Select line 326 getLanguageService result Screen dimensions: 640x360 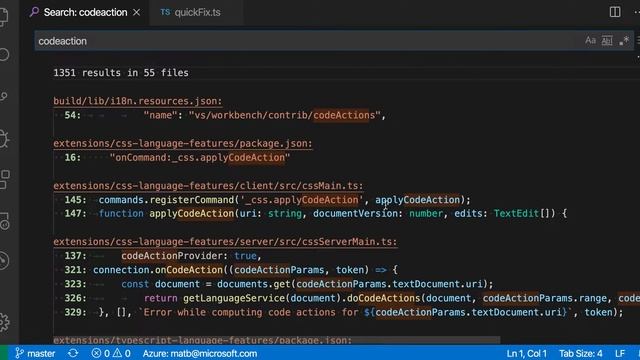[352, 298]
